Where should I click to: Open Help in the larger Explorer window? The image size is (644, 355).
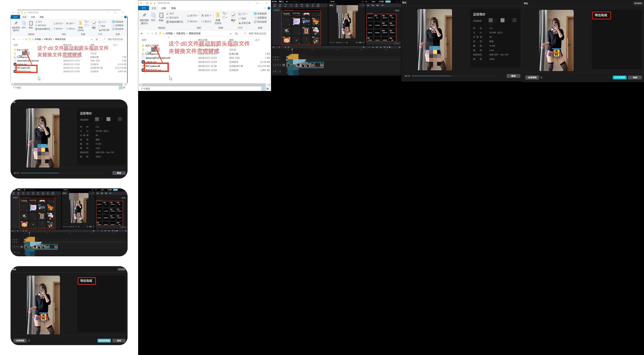pos(269,8)
